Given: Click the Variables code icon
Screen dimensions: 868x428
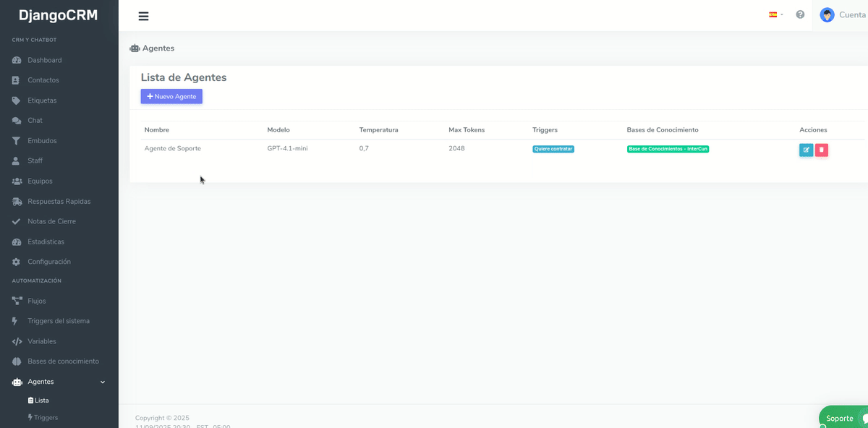Looking at the screenshot, I should [x=17, y=341].
